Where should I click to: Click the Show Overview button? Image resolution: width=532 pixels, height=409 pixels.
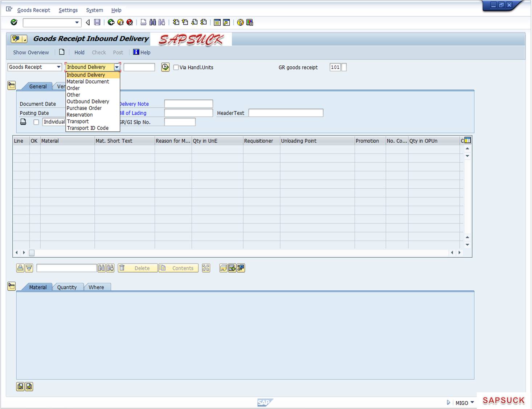pos(31,52)
